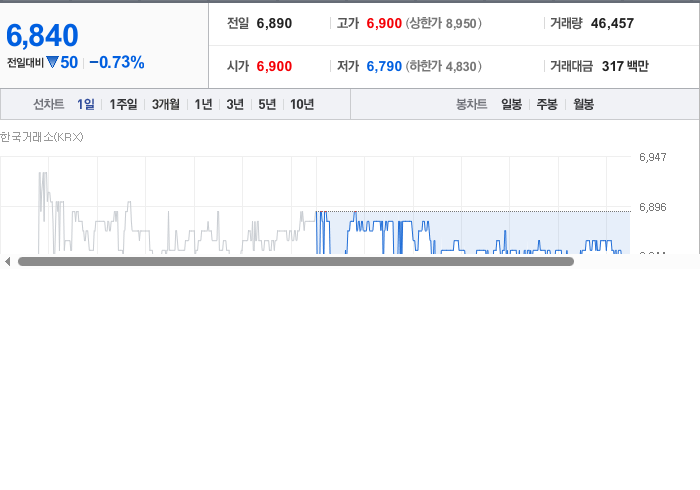This screenshot has height=490, width=700.
Task: Open the 주봉 candle chart
Action: [547, 104]
